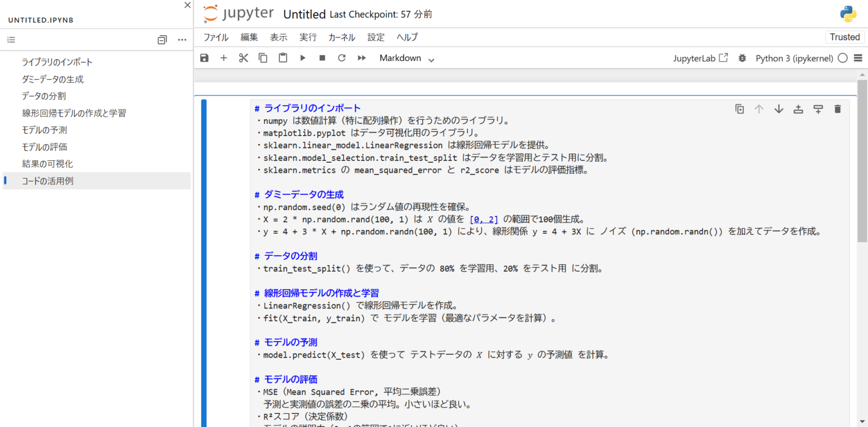Insert a cell above this cell

pos(798,109)
